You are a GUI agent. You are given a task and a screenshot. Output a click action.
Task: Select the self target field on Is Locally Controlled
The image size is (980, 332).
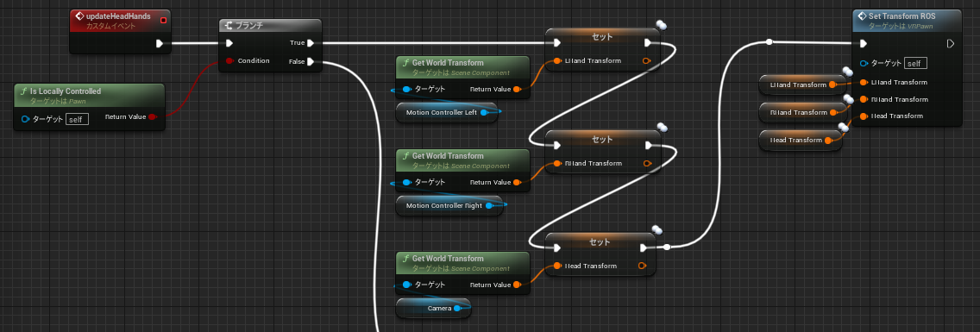click(x=77, y=119)
